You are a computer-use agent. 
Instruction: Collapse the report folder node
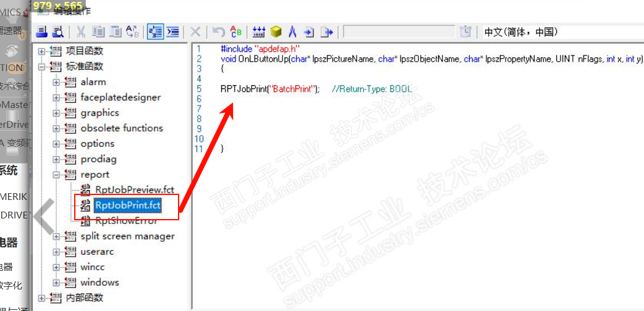coord(56,175)
